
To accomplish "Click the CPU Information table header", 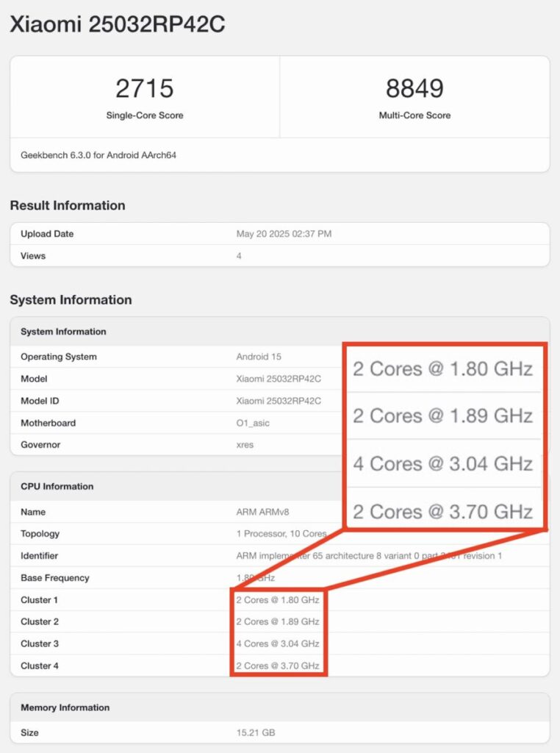I will (x=57, y=487).
